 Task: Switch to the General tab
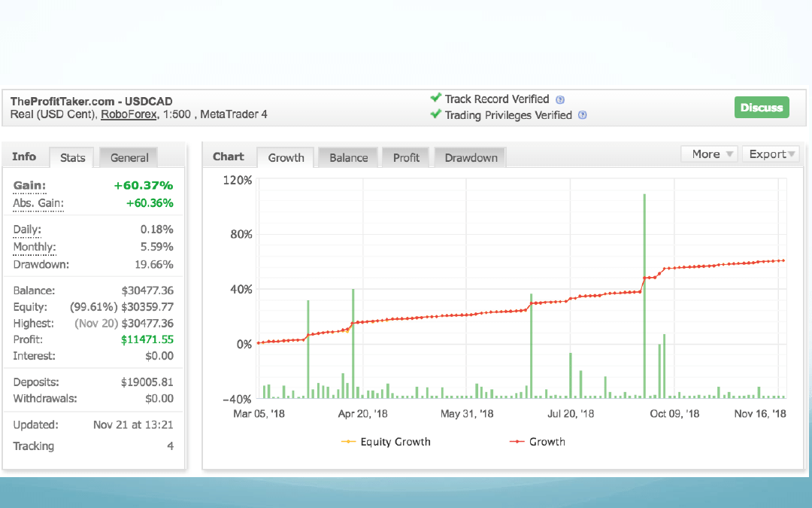pyautogui.click(x=129, y=157)
